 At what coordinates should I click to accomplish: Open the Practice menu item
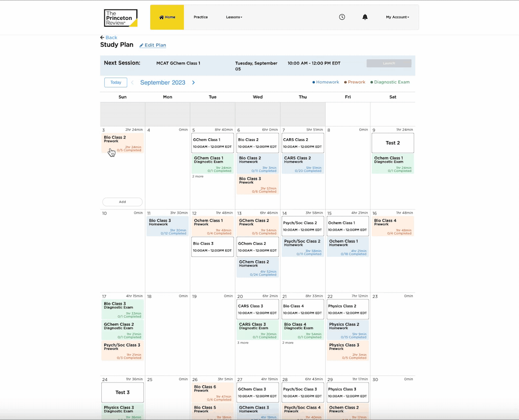pyautogui.click(x=201, y=17)
